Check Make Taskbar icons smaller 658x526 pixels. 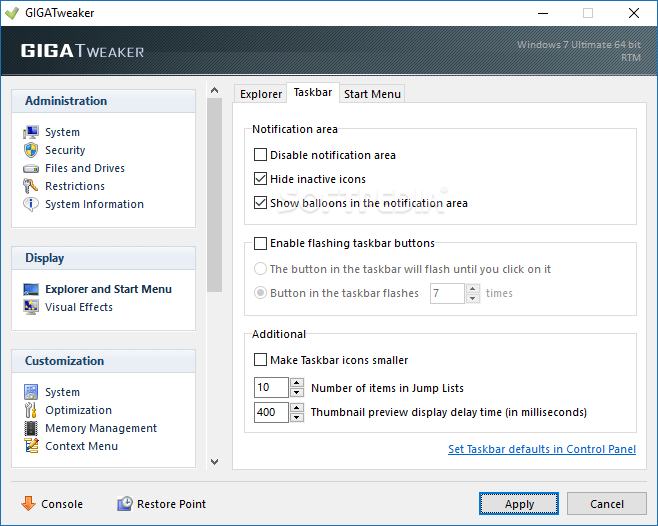pos(260,360)
